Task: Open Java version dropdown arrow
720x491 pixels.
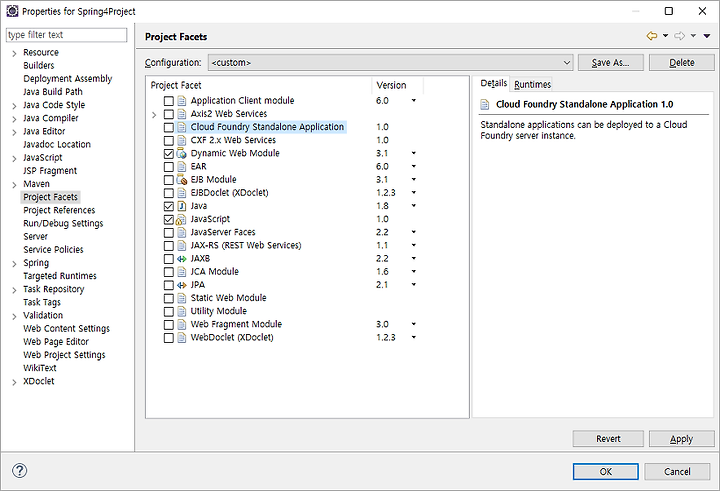Action: click(414, 206)
